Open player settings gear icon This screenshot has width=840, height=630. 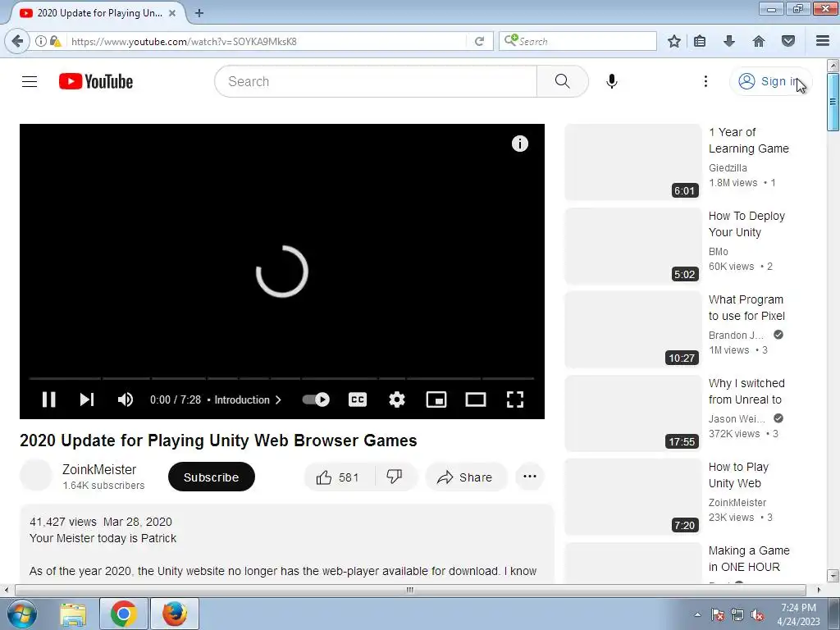[397, 399]
